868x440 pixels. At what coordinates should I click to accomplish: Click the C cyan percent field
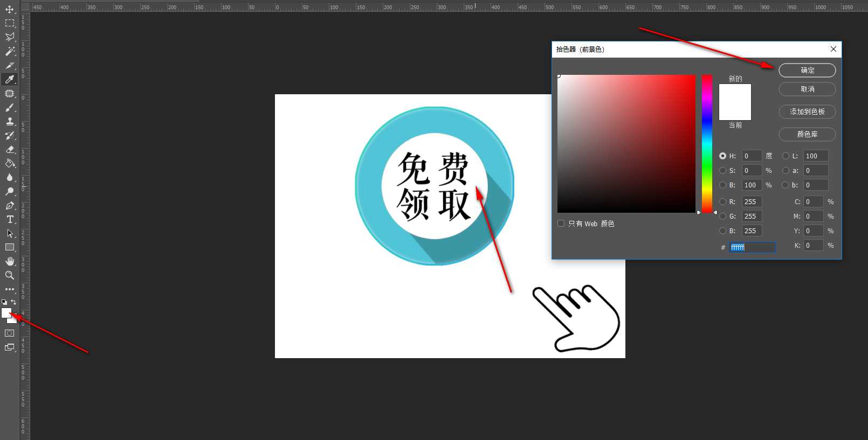814,201
